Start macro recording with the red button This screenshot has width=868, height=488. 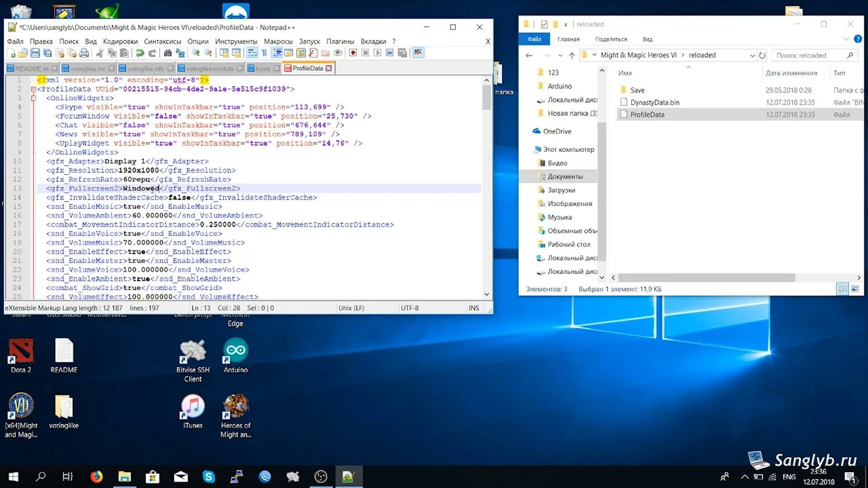tap(353, 53)
